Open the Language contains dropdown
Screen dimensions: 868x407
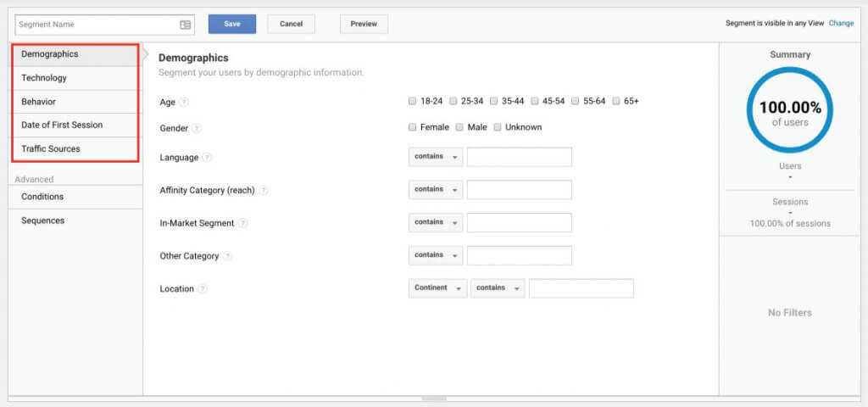click(436, 157)
